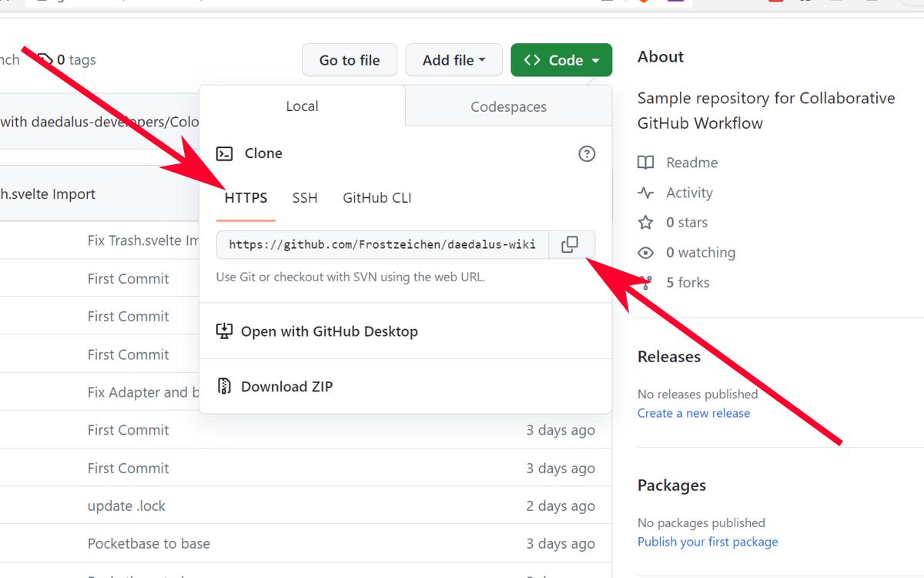Viewport: 924px width, 578px height.
Task: Click the Publish your first package link
Action: [708, 542]
